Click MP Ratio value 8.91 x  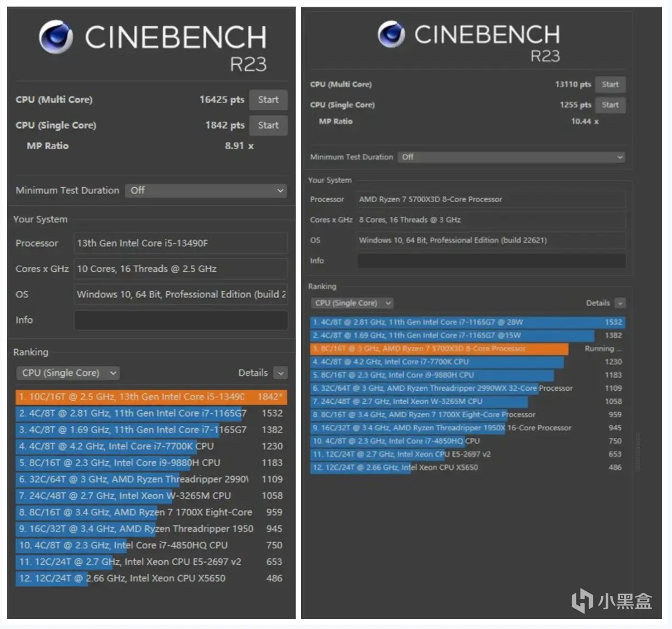point(239,146)
